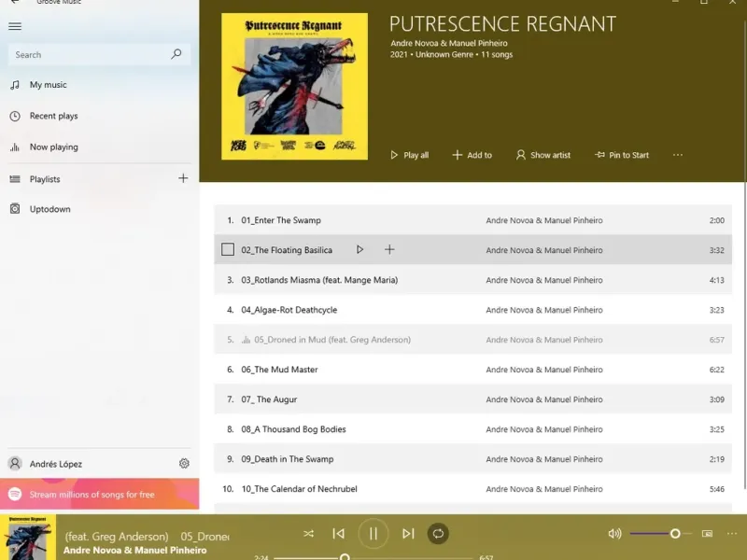The height and width of the screenshot is (560, 747).
Task: Open settings gear icon
Action: 184,463
